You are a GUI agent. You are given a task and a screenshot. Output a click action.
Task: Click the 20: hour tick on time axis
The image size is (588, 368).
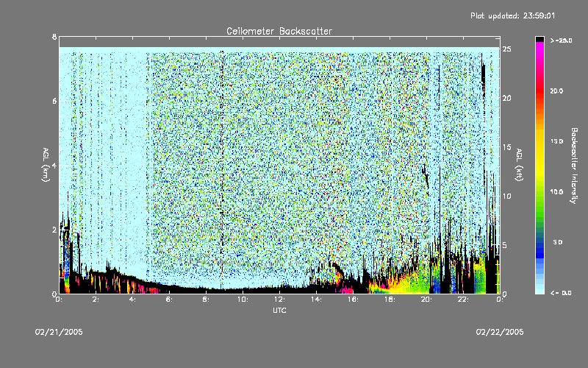tap(427, 300)
